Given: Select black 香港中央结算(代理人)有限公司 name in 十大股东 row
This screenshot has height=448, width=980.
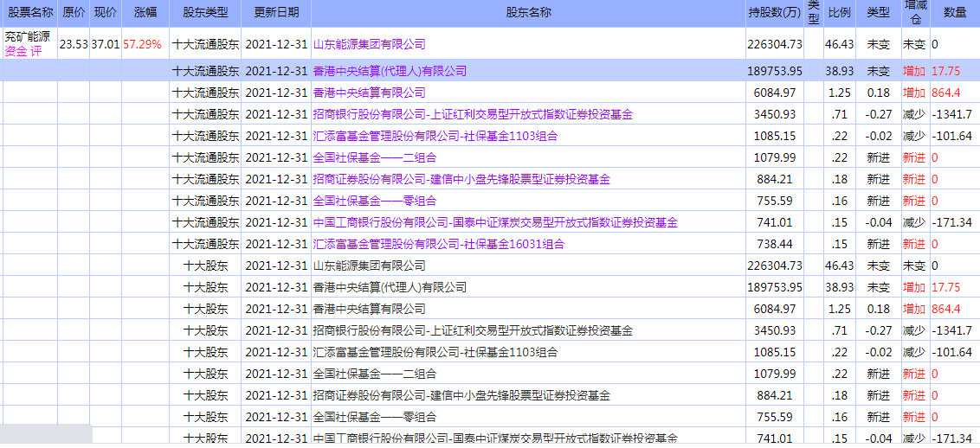Looking at the screenshot, I should (x=390, y=288).
